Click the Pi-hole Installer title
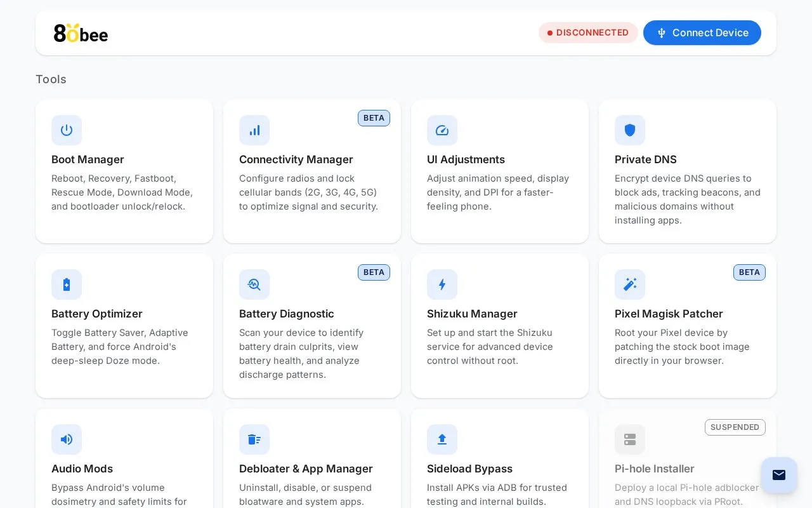 pyautogui.click(x=655, y=469)
